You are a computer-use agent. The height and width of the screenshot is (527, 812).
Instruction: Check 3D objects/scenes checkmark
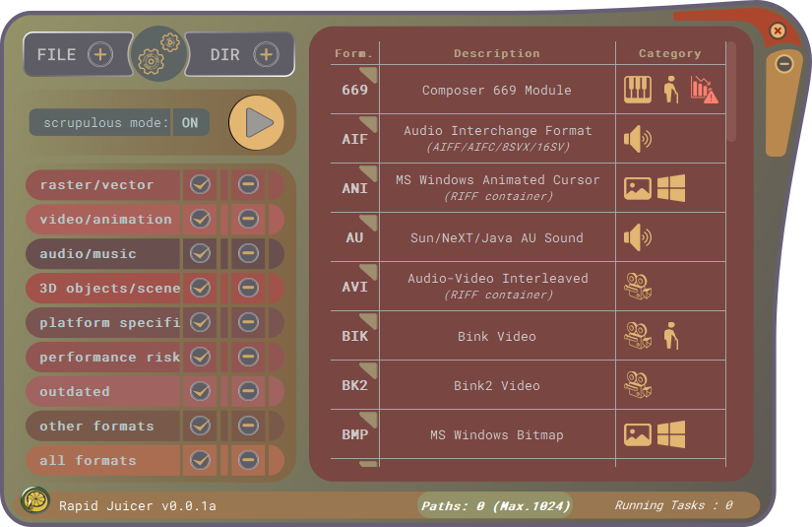pos(200,288)
